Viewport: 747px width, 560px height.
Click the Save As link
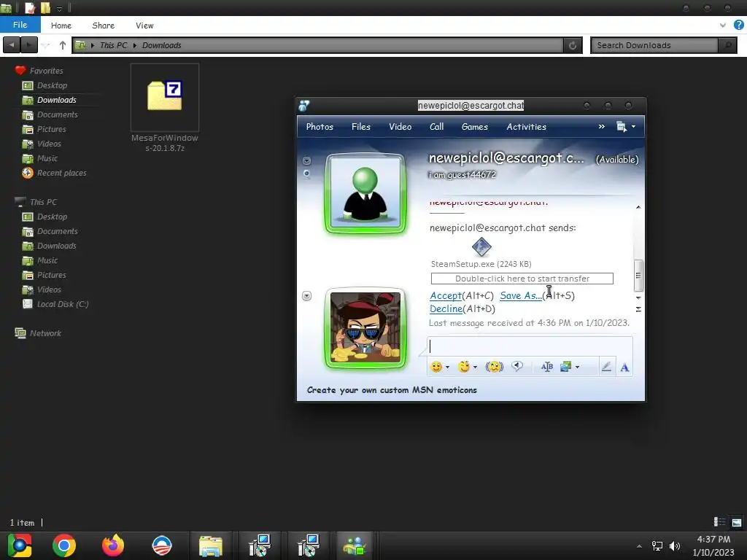[521, 296]
